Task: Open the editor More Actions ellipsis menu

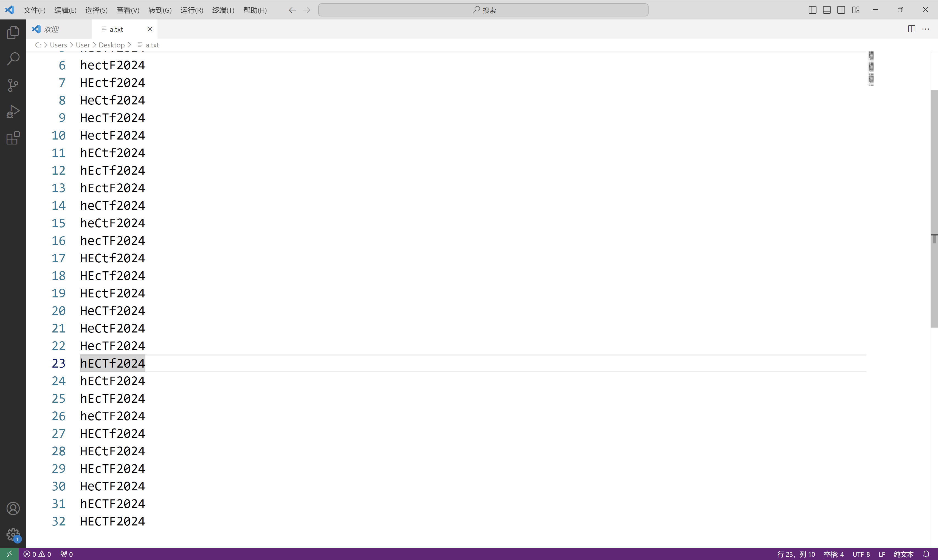Action: pyautogui.click(x=926, y=29)
